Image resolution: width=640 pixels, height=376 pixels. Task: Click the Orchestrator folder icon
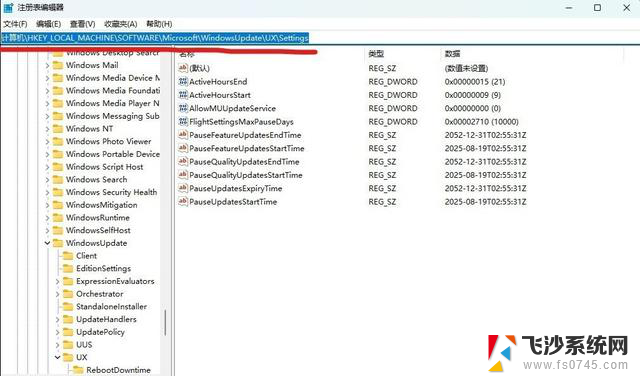coord(68,294)
